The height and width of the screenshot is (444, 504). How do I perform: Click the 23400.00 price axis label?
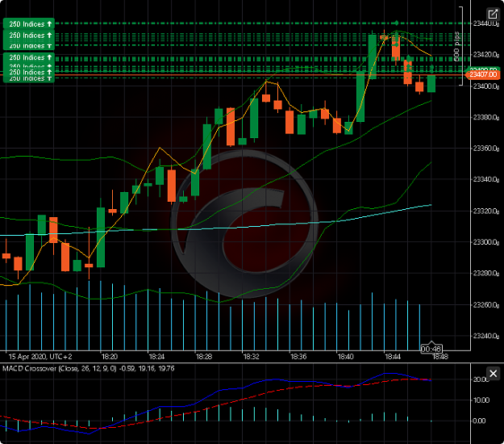tap(485, 86)
